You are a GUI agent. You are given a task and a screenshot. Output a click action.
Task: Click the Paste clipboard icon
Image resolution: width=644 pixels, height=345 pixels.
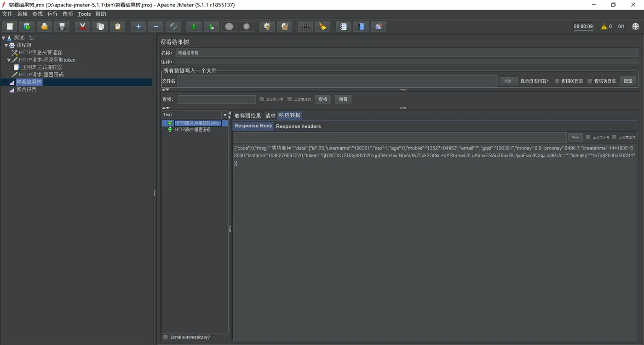117,26
